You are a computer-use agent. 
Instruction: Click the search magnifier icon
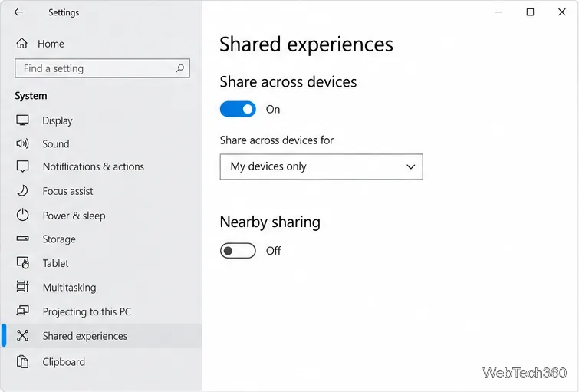coord(179,68)
